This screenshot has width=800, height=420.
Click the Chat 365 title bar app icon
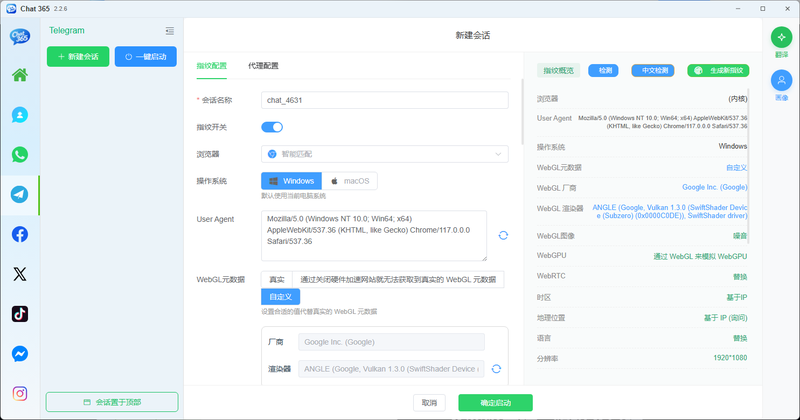11,9
